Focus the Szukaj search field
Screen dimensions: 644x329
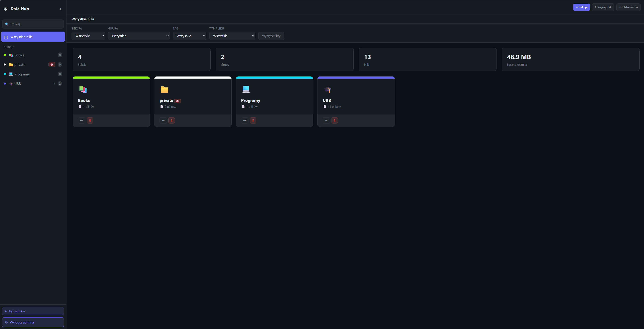tap(33, 24)
